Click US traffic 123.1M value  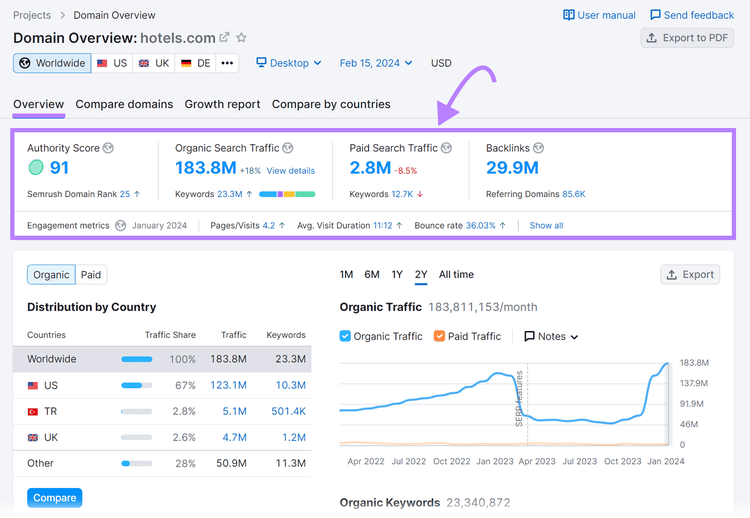(229, 386)
